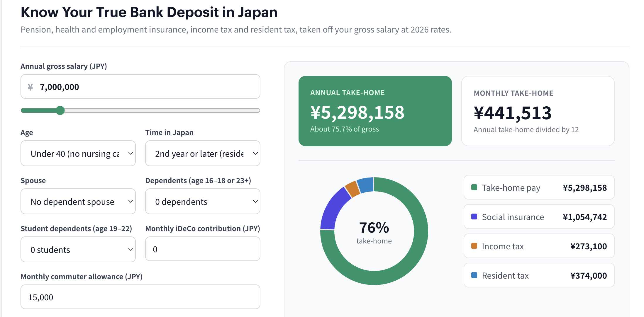Click the Monthly commuter allowance field
Viewport: 644px width, 317px height.
(140, 297)
